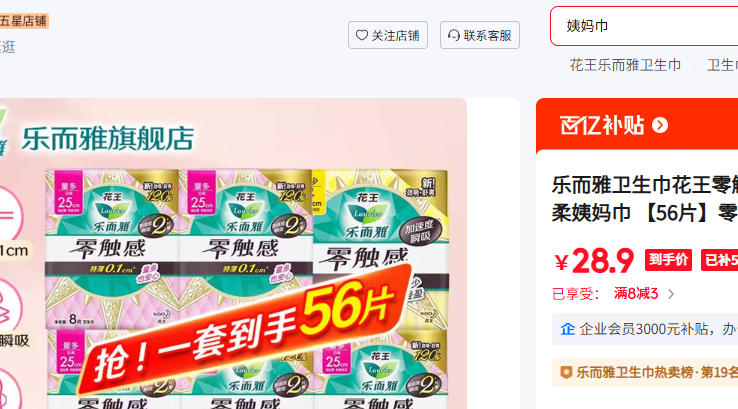Click the 百亿补贴 subsidy banner text

602,125
